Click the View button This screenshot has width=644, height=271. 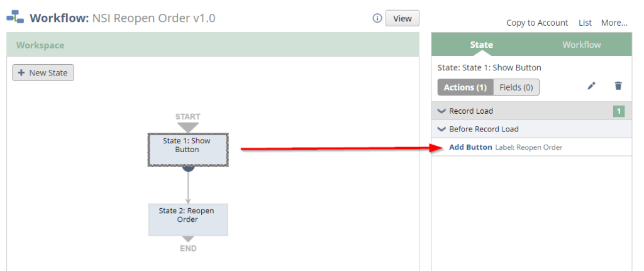(x=402, y=18)
